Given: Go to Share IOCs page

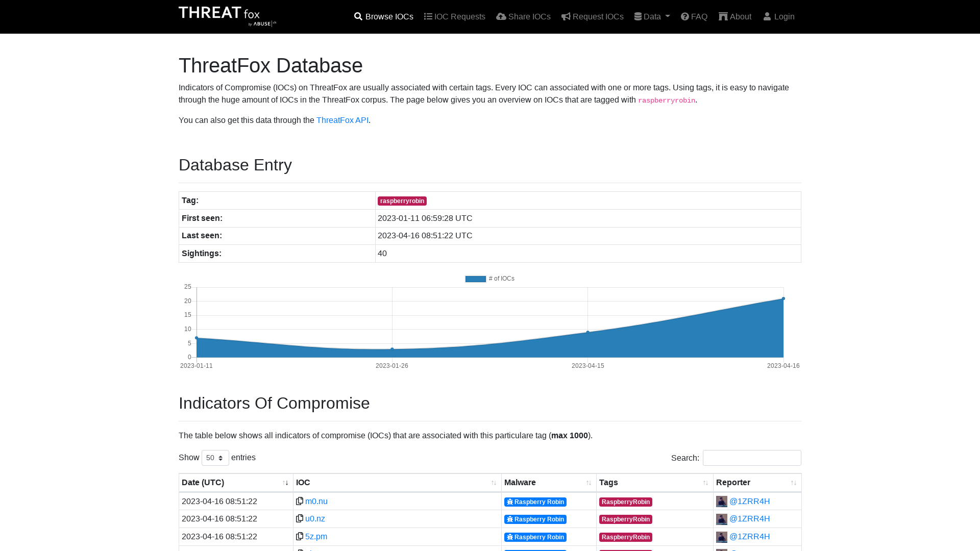Looking at the screenshot, I should coord(524,17).
